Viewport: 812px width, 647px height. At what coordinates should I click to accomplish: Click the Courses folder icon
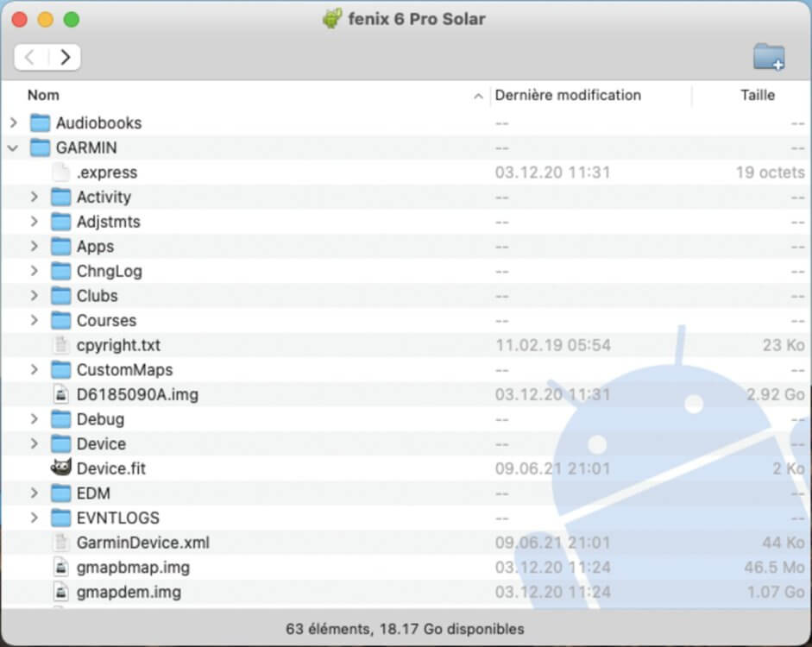click(60, 320)
